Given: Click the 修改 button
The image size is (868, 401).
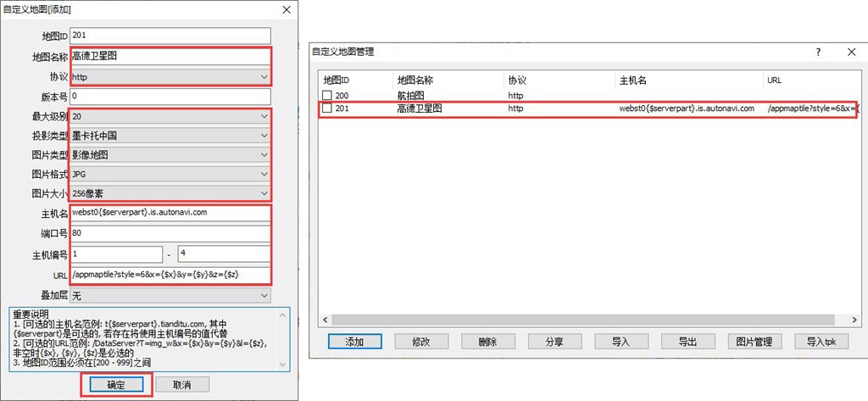Looking at the screenshot, I should point(421,342).
